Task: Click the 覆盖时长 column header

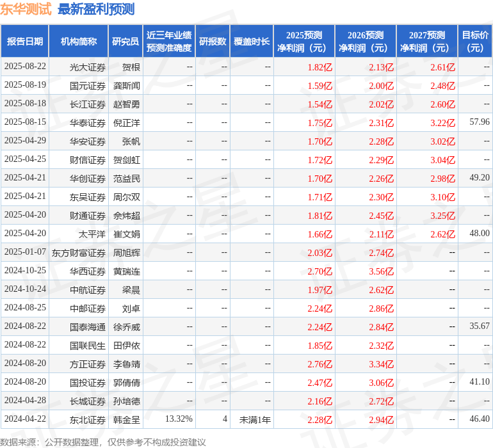Action: (x=252, y=41)
